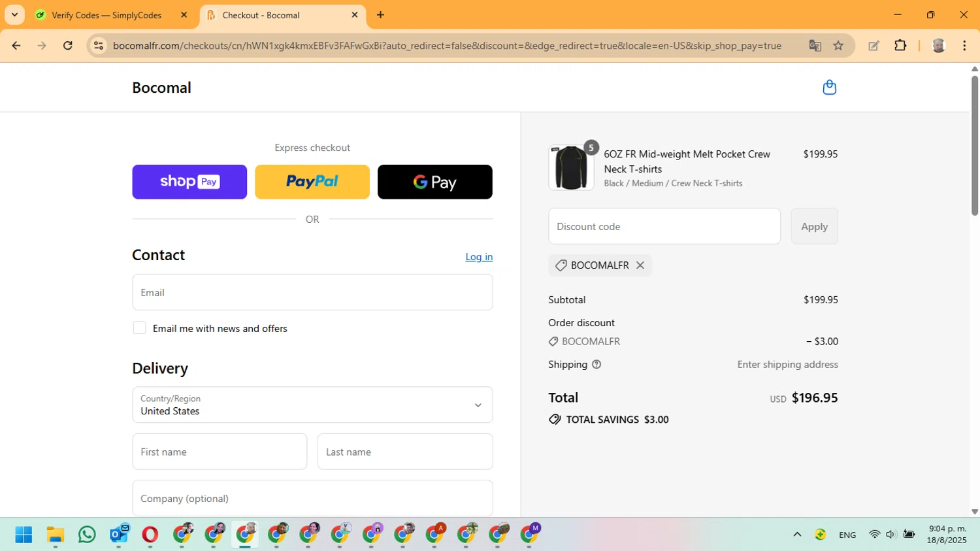Focus the Last name field

click(x=405, y=452)
